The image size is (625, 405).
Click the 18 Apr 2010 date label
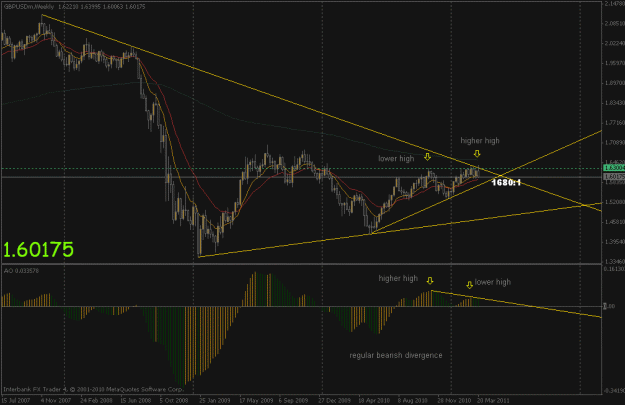click(x=374, y=400)
